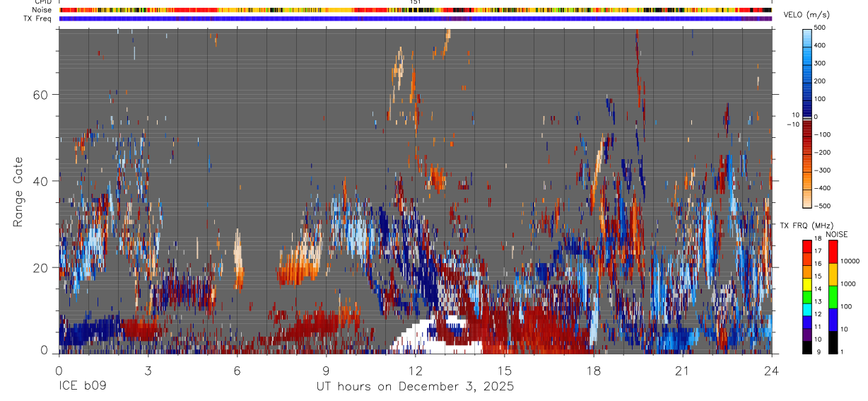Click the 17 tick on TX FRQ scale
The width and height of the screenshot is (868, 401).
[818, 251]
